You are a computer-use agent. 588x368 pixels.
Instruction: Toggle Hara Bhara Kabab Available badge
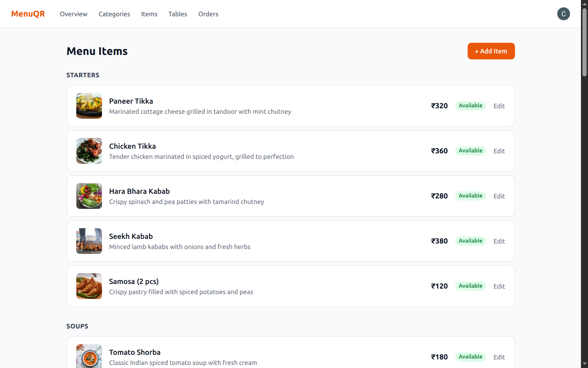coord(470,196)
